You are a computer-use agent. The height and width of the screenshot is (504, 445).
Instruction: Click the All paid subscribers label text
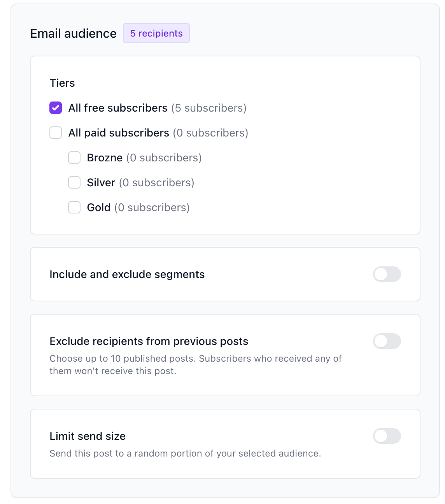pyautogui.click(x=119, y=133)
